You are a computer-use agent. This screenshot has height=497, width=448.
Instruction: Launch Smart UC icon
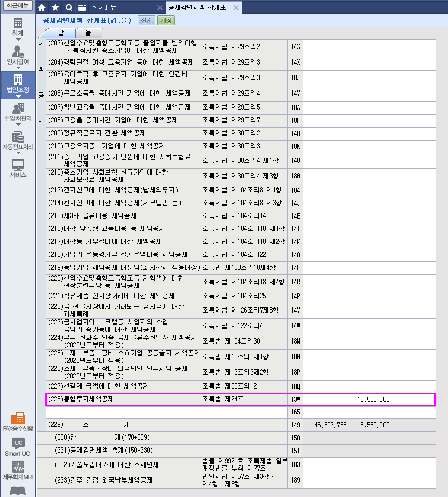(x=18, y=447)
